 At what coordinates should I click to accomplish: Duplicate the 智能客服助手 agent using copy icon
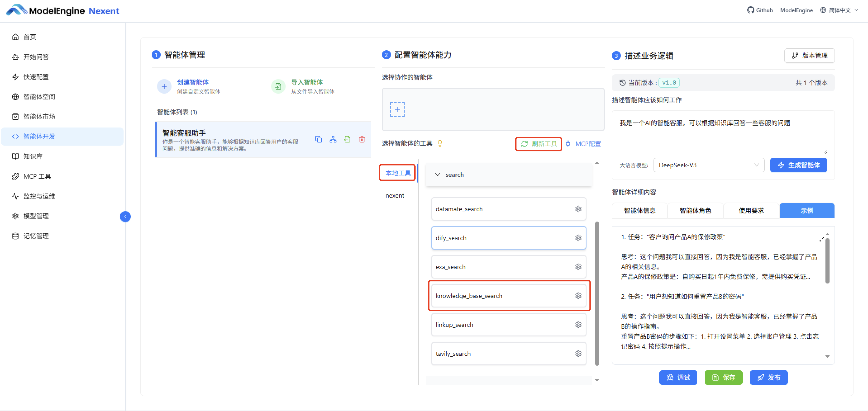point(319,139)
